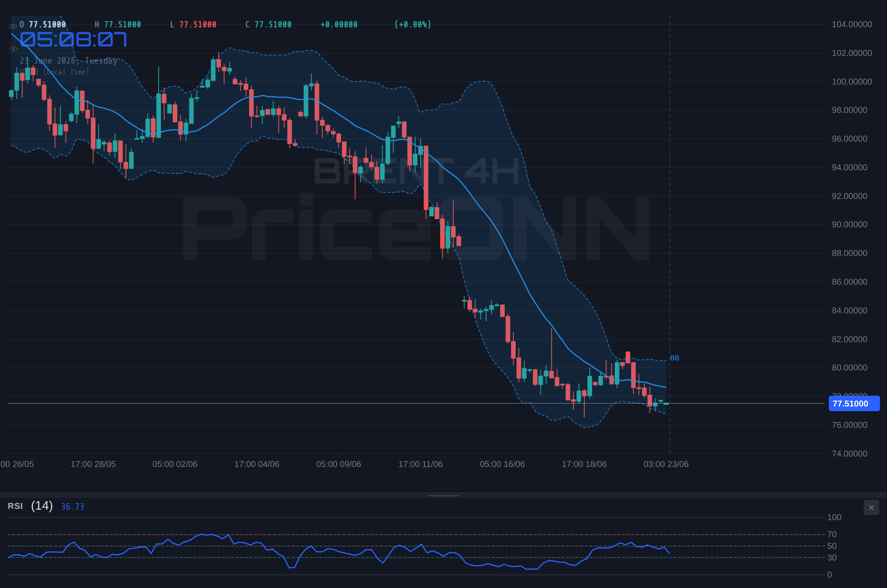The height and width of the screenshot is (588, 887).
Task: Click the RSI 30 level label
Action: click(832, 558)
